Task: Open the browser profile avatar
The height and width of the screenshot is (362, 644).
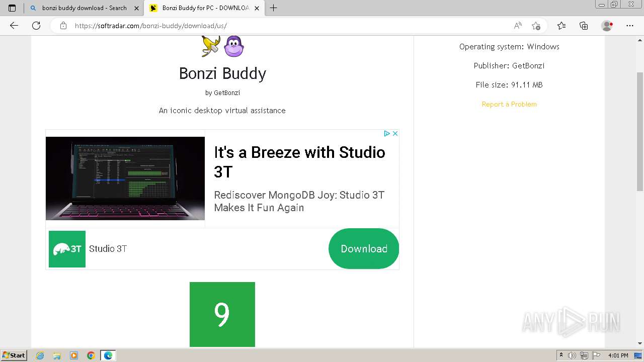Action: (x=607, y=26)
